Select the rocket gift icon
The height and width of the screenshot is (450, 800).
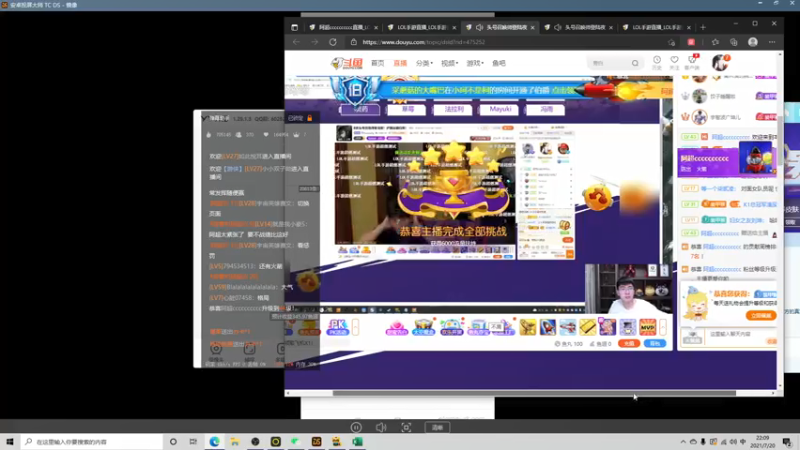(547, 327)
